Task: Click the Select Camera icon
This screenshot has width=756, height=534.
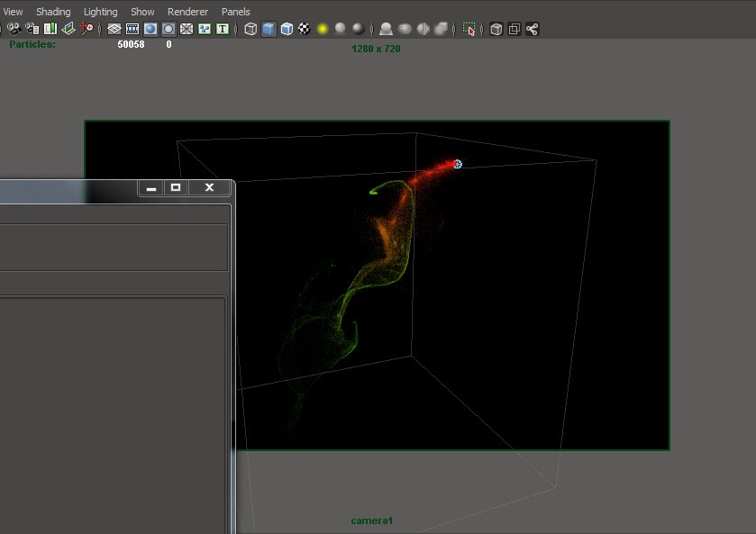Action: (14, 29)
